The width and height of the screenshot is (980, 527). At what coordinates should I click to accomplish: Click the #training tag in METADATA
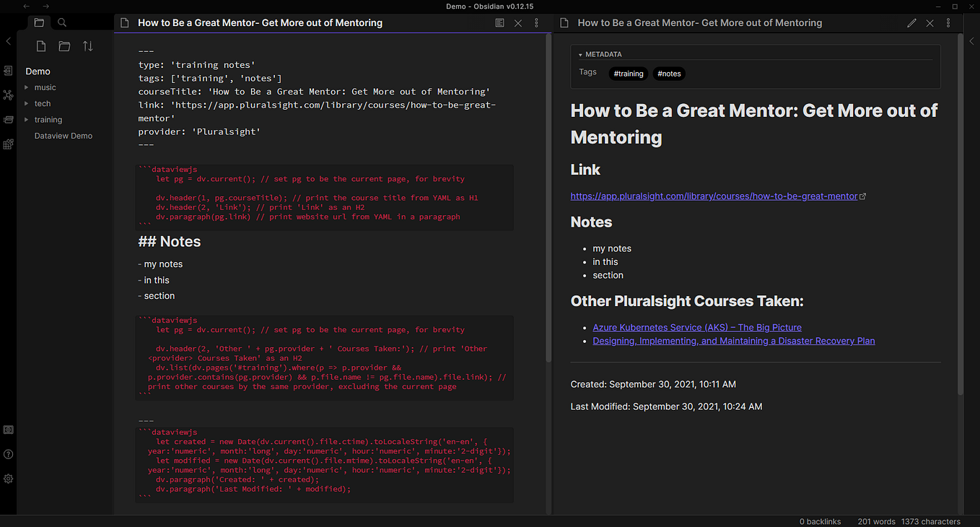click(x=627, y=73)
